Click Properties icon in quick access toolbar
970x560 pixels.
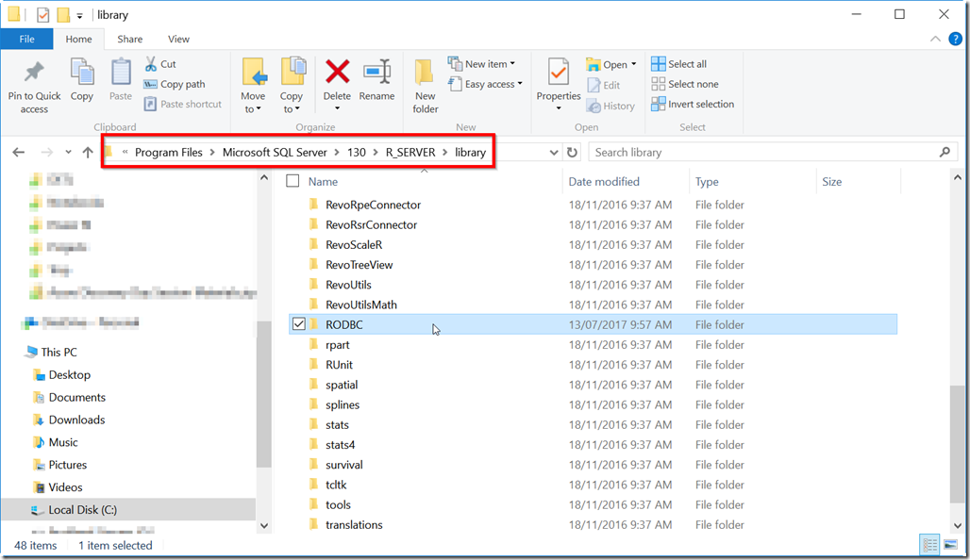tap(42, 15)
